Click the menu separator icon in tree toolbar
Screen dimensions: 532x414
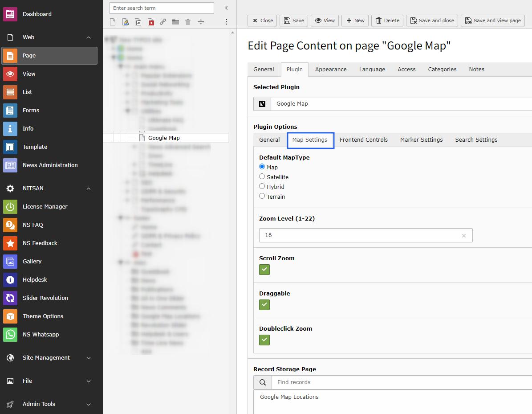[201, 22]
